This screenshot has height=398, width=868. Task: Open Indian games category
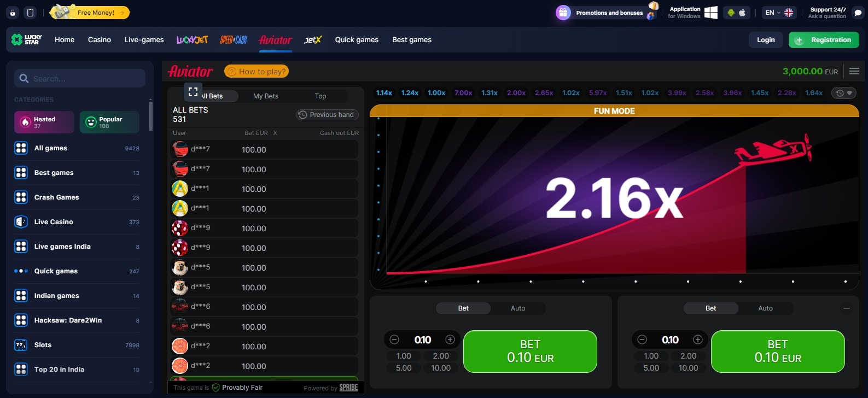click(77, 296)
